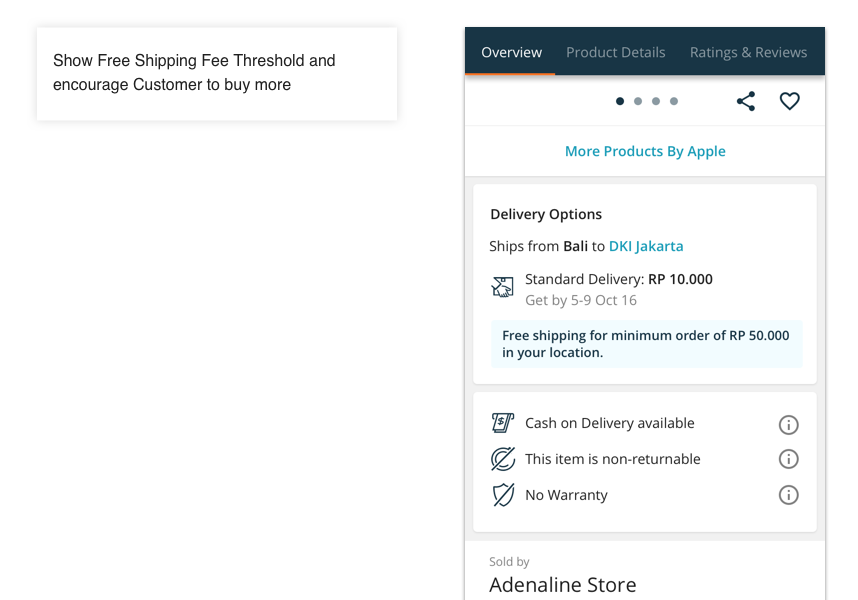The height and width of the screenshot is (600, 858).
Task: Tap the share icon
Action: point(746,101)
